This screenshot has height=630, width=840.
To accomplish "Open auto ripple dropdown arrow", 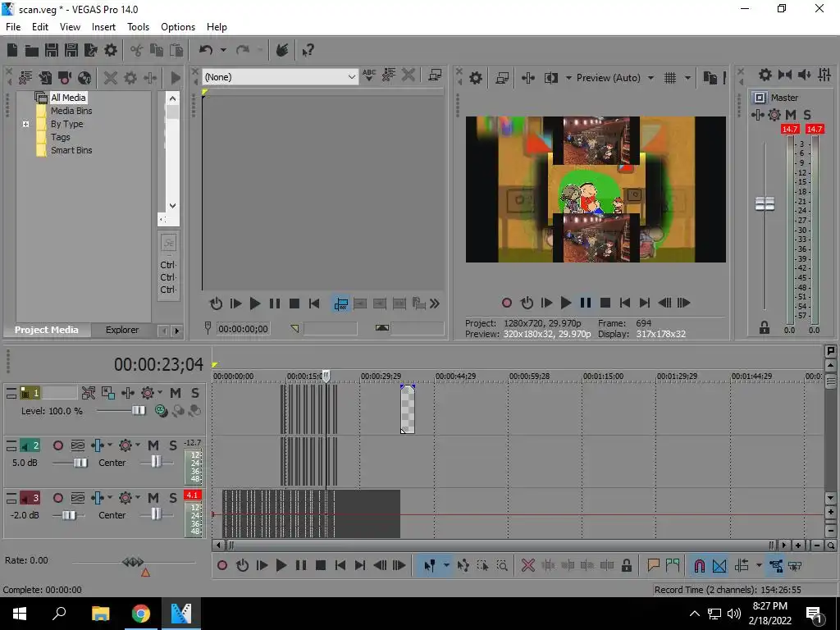I will [x=759, y=565].
